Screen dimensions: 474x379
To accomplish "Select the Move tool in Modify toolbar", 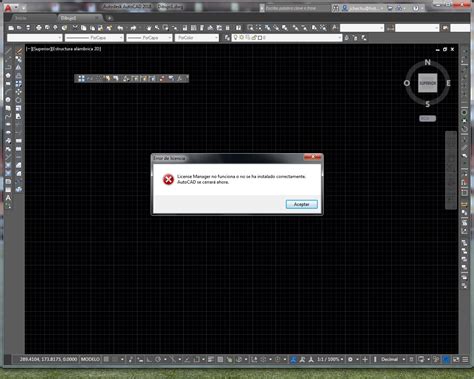I will click(x=19, y=92).
